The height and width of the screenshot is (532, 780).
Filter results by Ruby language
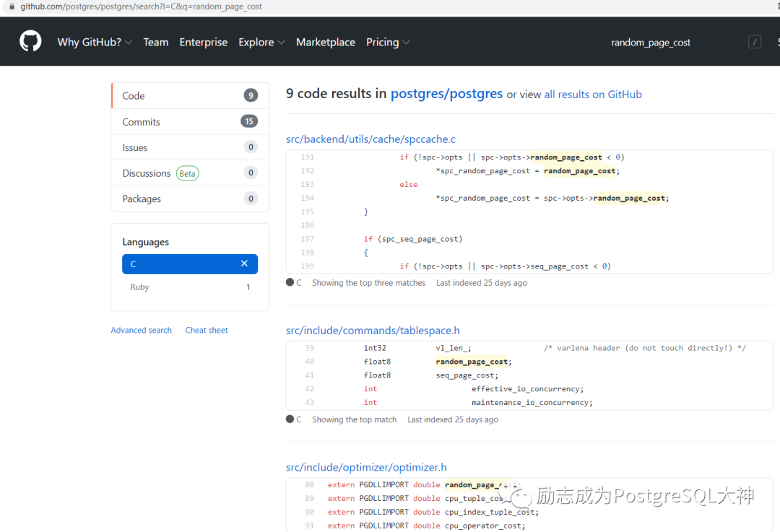190,287
